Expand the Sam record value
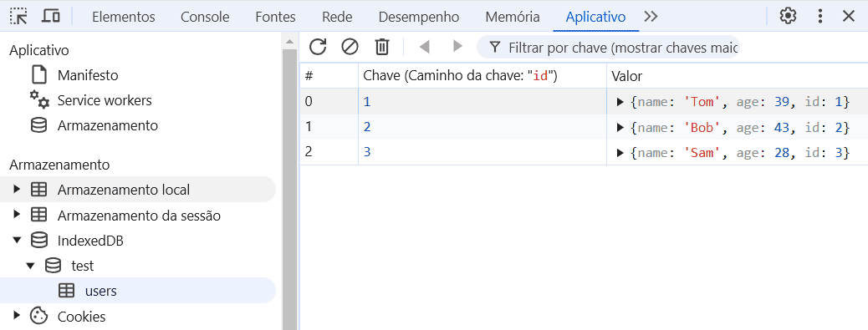Screen dimensions: 868x330 [620, 153]
